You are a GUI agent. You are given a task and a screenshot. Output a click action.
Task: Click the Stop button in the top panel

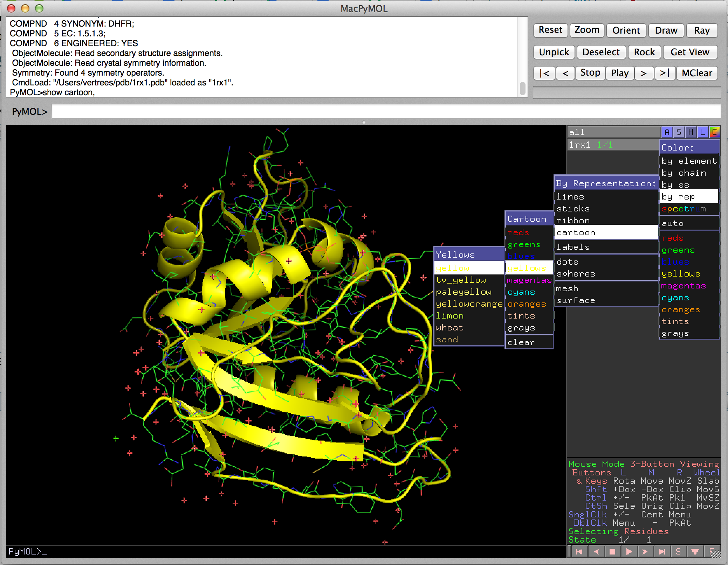point(590,73)
